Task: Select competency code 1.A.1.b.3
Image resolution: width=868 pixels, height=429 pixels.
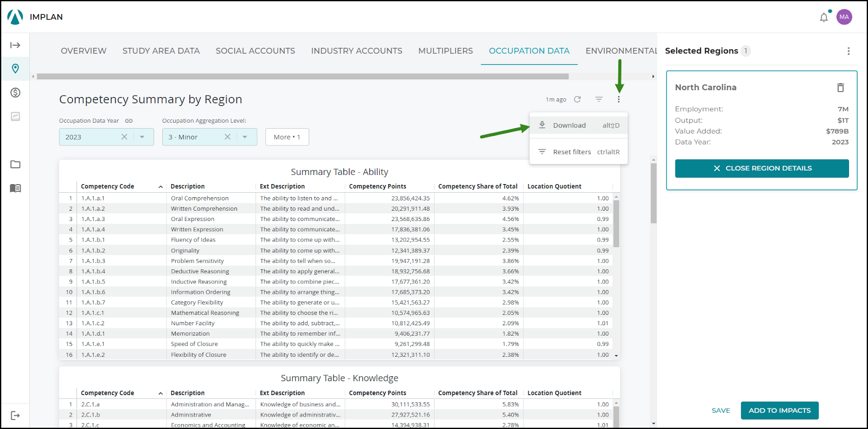Action: coord(93,261)
